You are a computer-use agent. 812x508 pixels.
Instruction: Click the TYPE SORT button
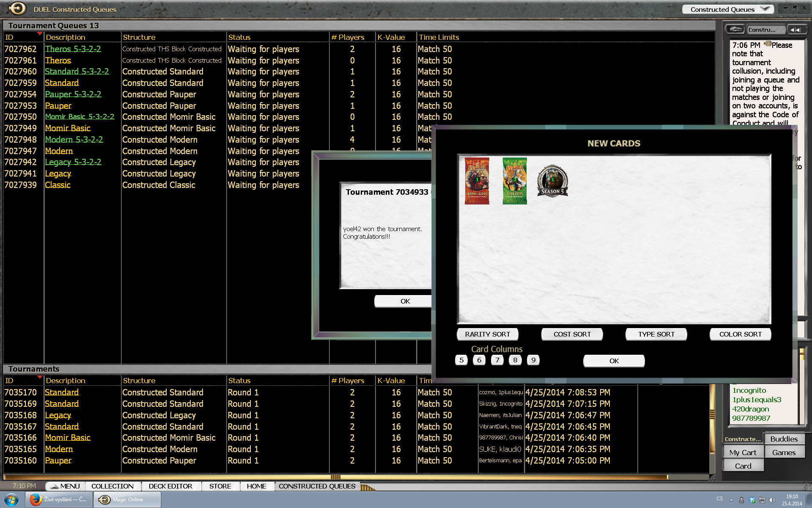click(x=656, y=334)
